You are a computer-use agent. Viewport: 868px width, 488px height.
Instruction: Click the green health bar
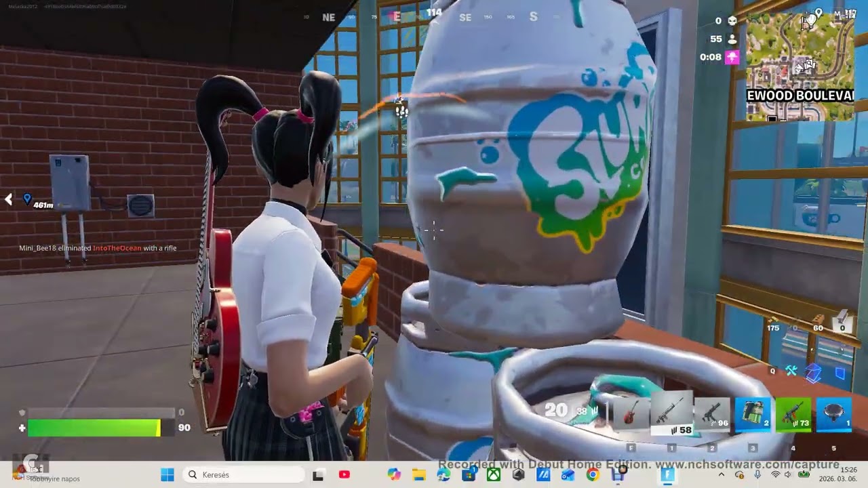pos(94,428)
